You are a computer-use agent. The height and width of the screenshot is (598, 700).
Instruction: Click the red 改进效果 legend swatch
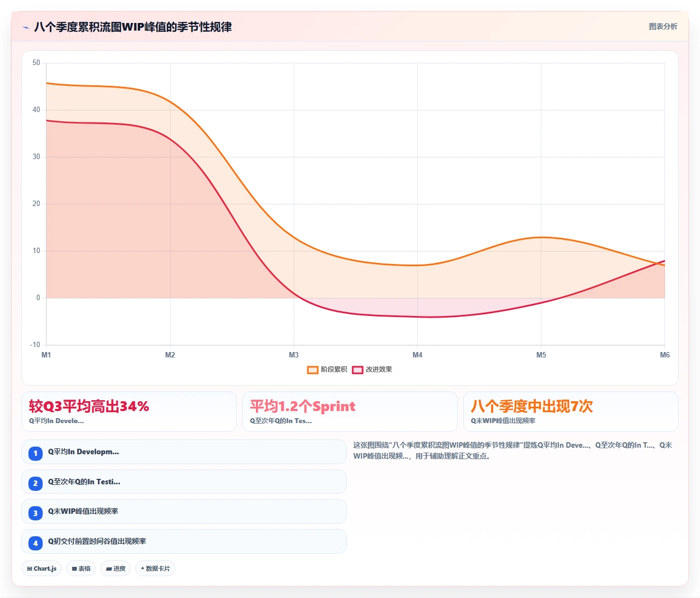[x=358, y=370]
